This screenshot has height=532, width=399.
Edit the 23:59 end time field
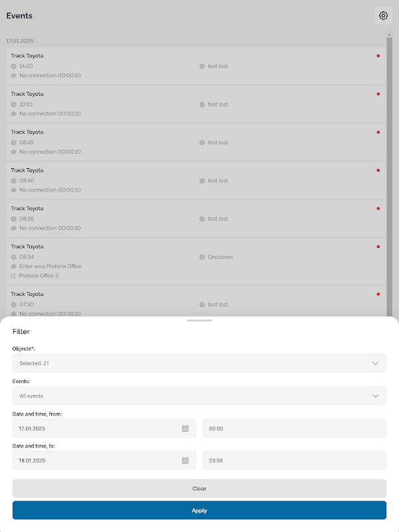click(294, 460)
